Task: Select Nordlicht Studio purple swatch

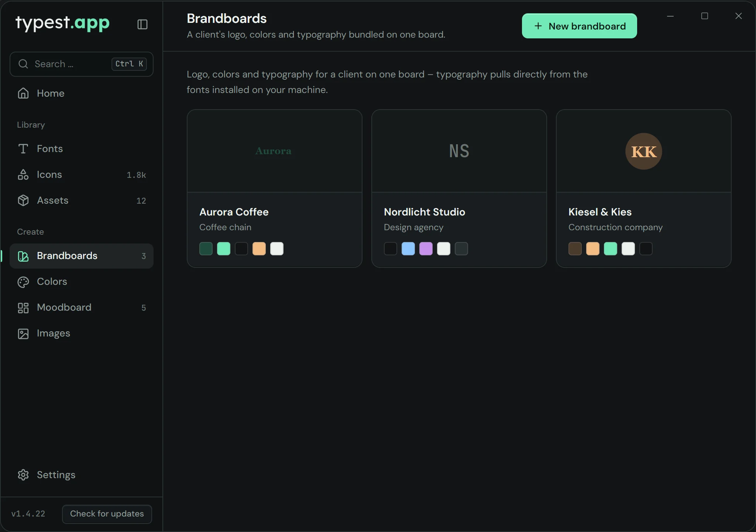Action: pyautogui.click(x=426, y=249)
